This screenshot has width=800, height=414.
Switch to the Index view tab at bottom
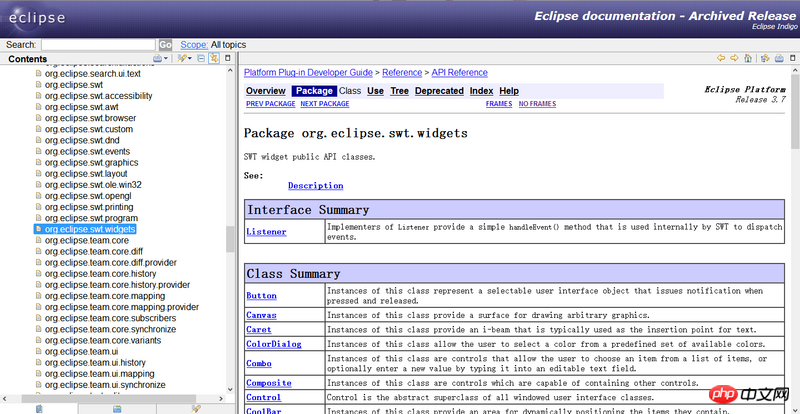(x=117, y=409)
